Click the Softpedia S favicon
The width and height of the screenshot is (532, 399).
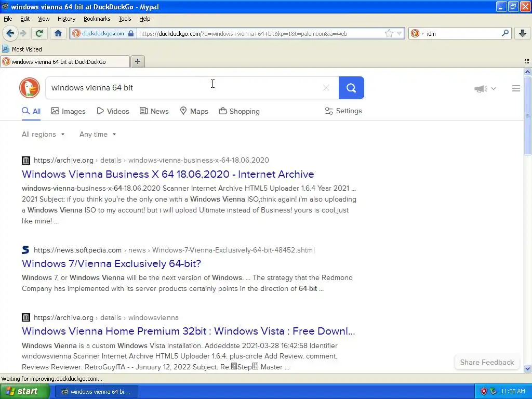coord(26,250)
